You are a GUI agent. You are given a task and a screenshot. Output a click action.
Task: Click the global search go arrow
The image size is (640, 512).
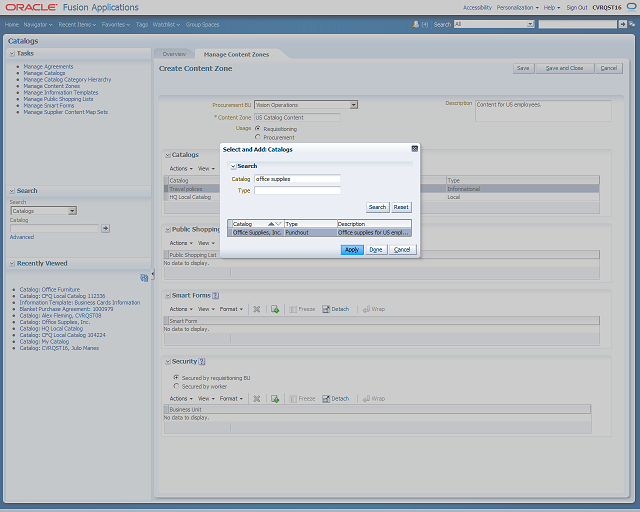622,24
